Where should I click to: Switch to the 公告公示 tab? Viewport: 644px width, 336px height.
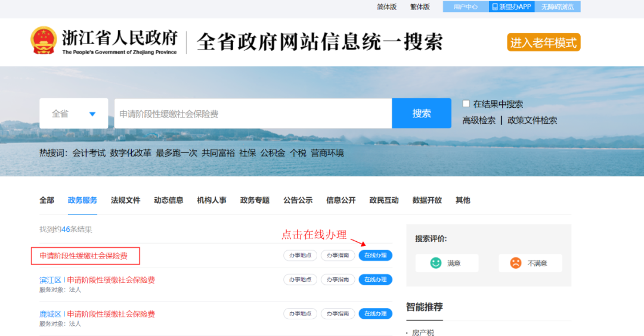click(298, 200)
